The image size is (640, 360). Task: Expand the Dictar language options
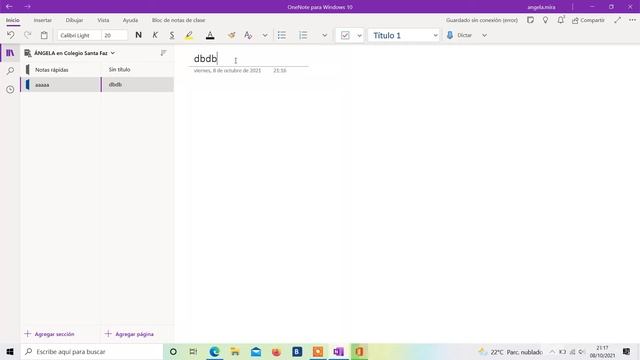[x=484, y=35]
